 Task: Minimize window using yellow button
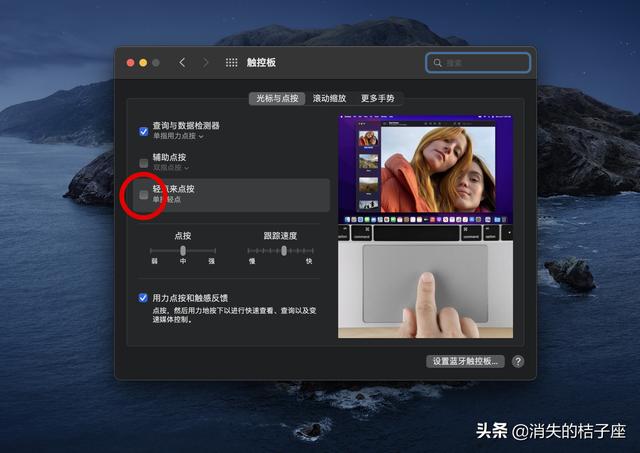click(143, 62)
